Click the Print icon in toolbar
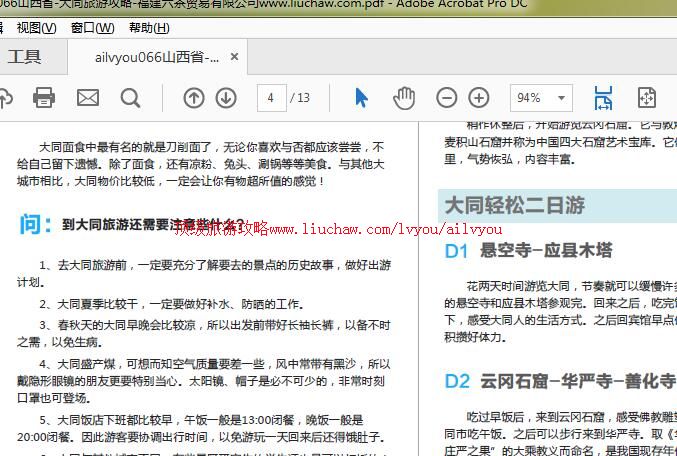The width and height of the screenshot is (677, 456). [x=44, y=97]
